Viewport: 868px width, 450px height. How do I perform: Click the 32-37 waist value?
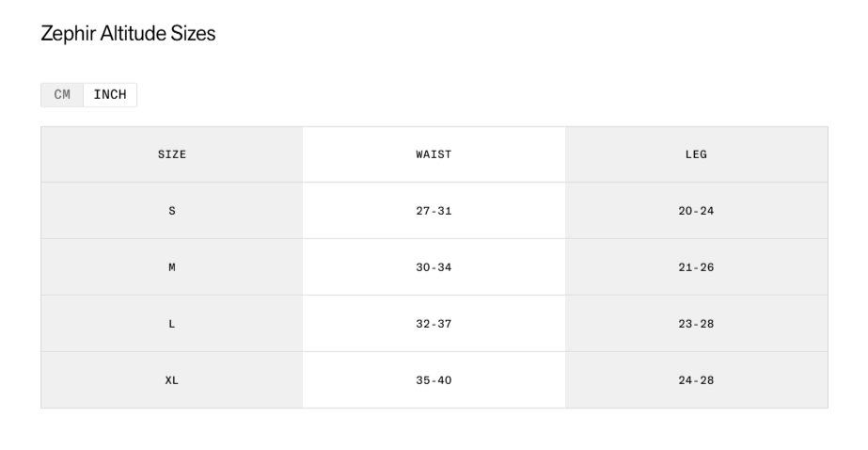(x=434, y=324)
